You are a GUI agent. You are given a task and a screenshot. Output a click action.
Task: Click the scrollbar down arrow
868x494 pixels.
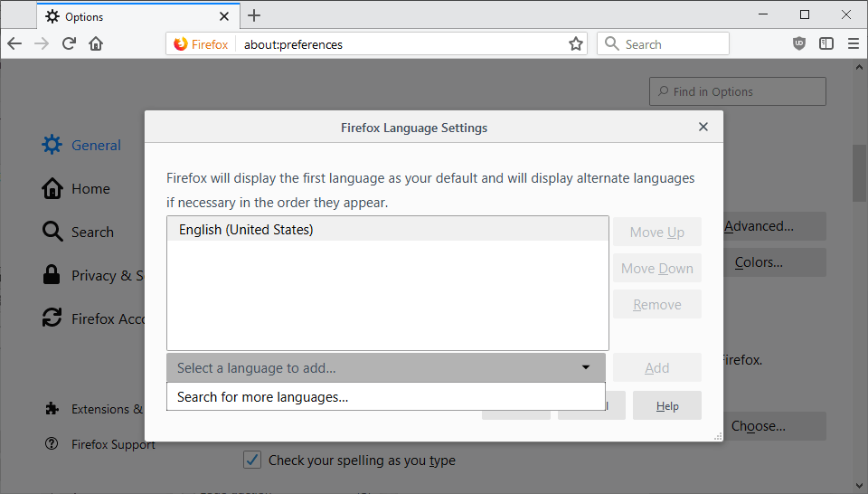click(859, 486)
